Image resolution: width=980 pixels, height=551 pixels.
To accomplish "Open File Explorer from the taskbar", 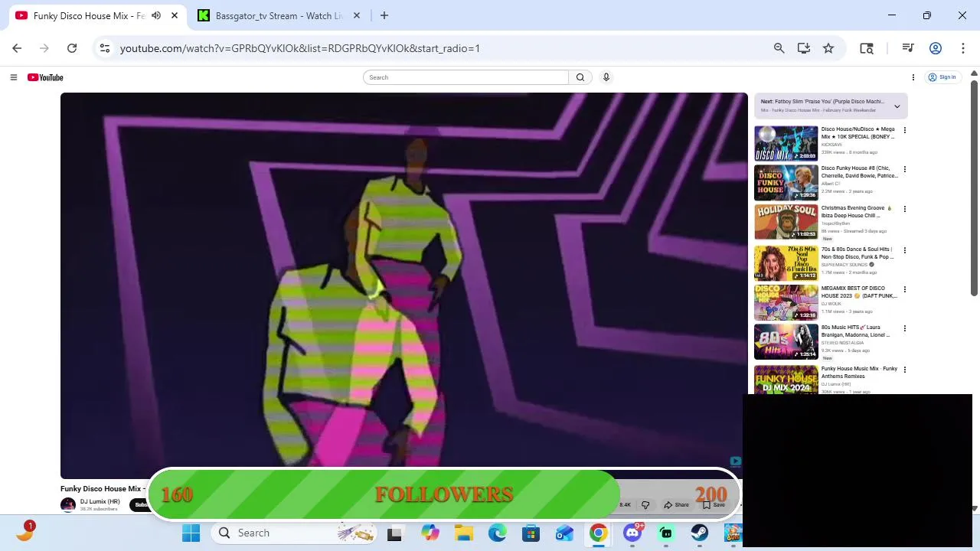I will click(464, 533).
